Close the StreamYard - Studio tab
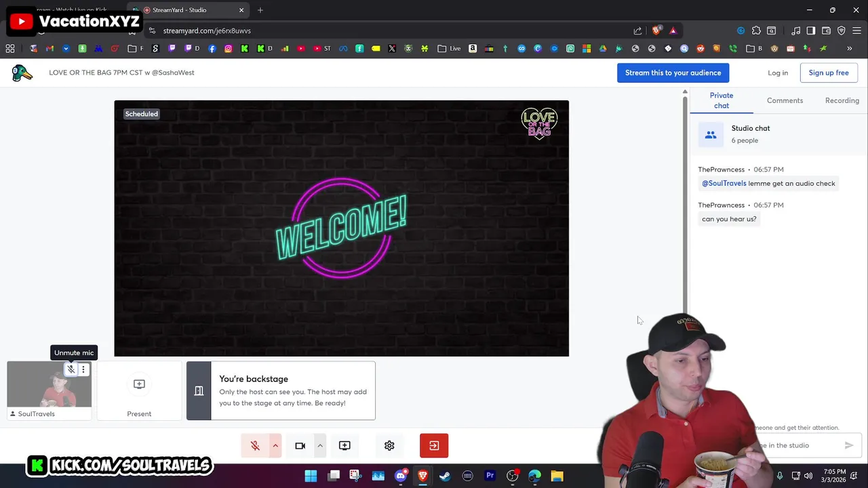 point(241,10)
